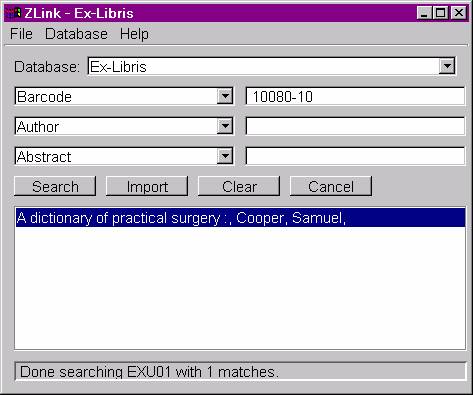473x395 pixels.
Task: Expand the Database Ex-Libris dropdown arrow
Action: (447, 66)
